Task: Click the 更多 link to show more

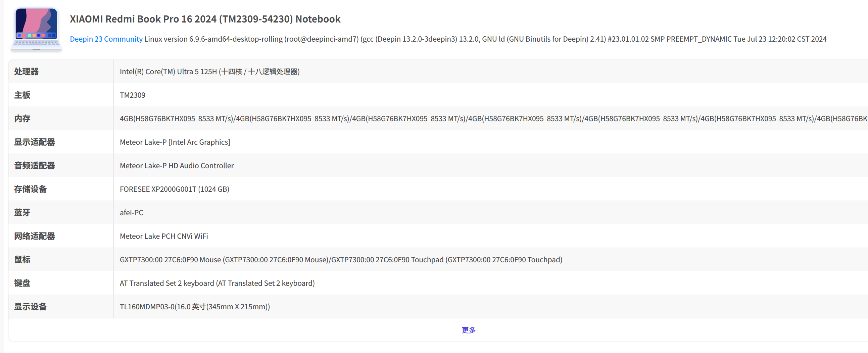Action: click(468, 330)
